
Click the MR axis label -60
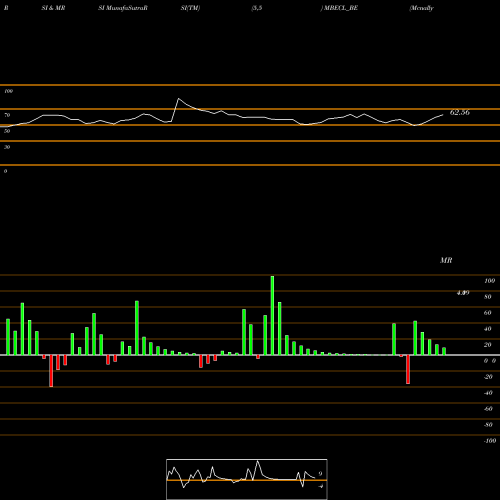point(488,409)
